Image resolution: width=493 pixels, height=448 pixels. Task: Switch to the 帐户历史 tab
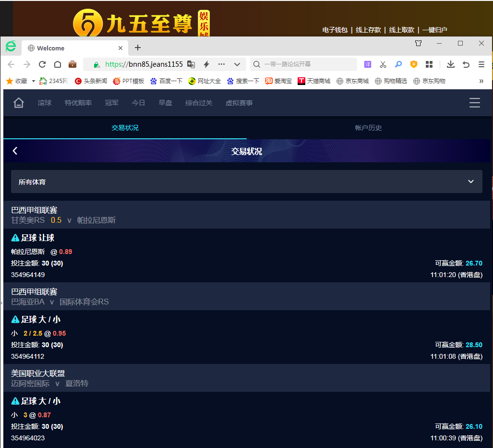(x=368, y=128)
